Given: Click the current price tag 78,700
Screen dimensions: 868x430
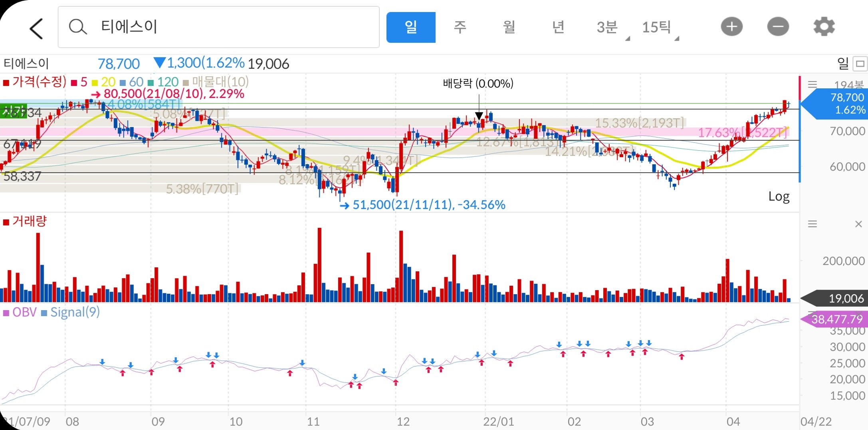Looking at the screenshot, I should coord(834,104).
